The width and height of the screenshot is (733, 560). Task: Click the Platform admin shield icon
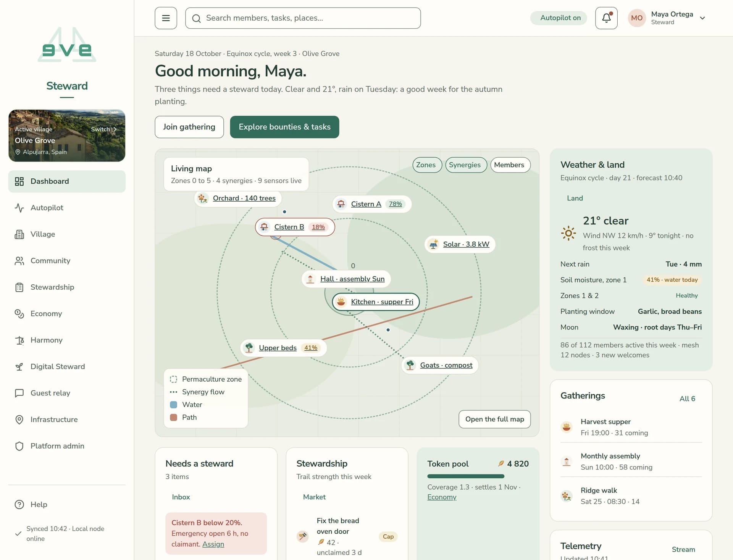click(19, 446)
